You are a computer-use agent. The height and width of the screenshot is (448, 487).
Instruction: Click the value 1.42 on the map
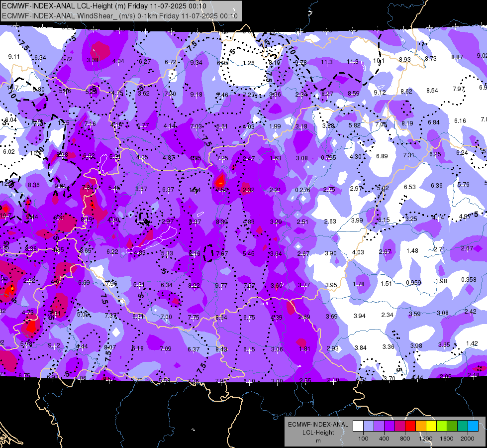click(472, 343)
